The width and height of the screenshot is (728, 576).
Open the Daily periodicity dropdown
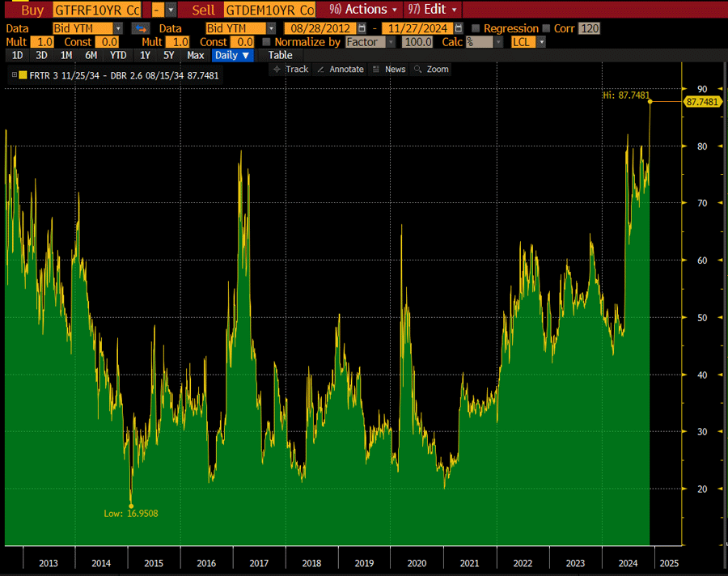pyautogui.click(x=233, y=55)
